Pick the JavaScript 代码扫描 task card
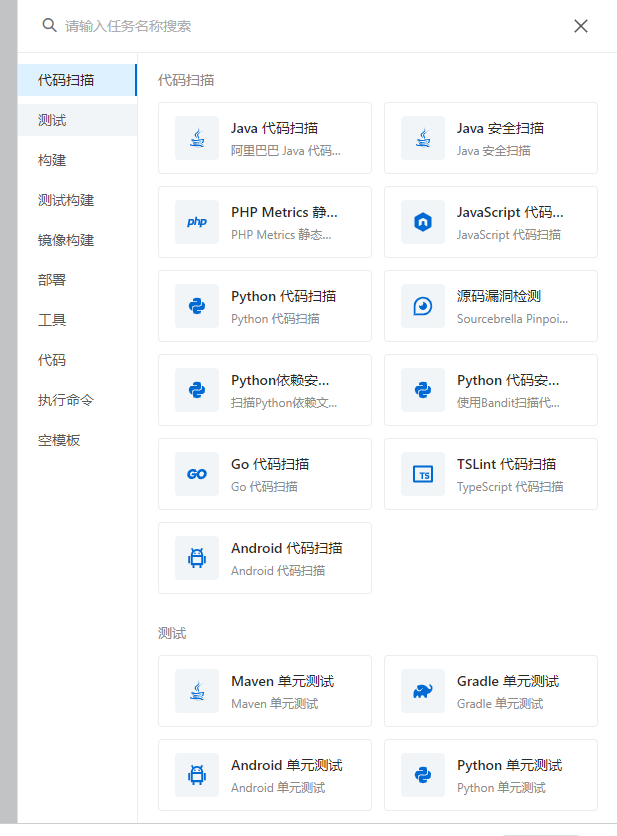The height and width of the screenshot is (836, 617). pyautogui.click(x=491, y=222)
